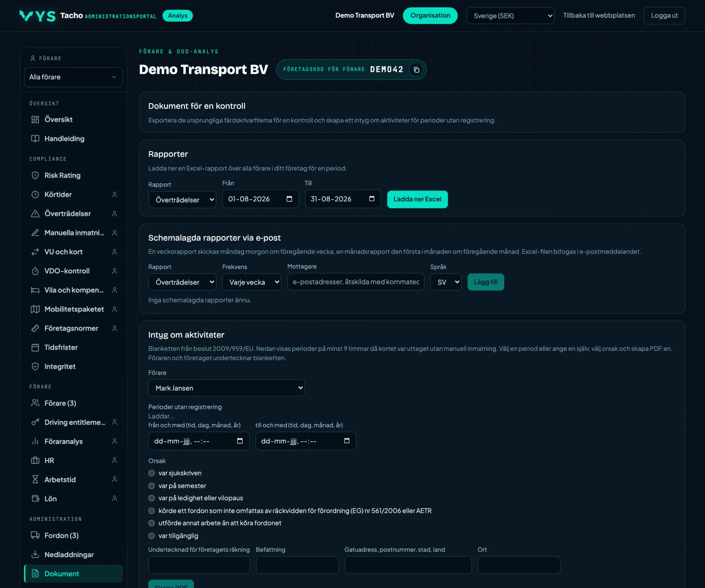Screen dimensions: 705x588
Task: Select reason 'var tillgänglig'
Action: pyautogui.click(x=152, y=536)
